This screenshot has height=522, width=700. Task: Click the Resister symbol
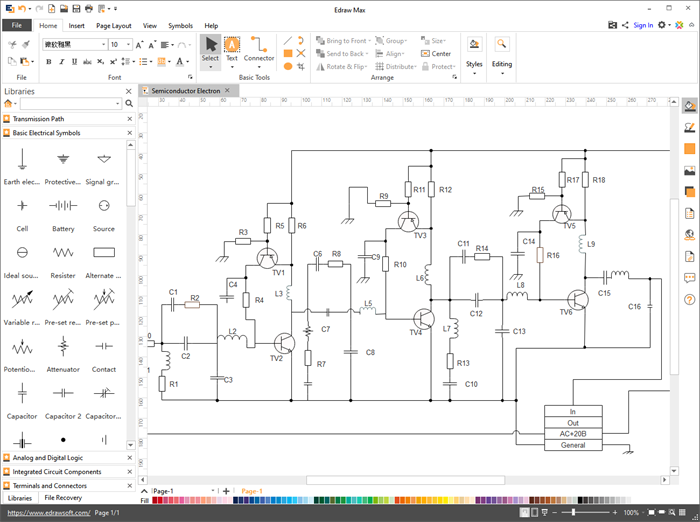coord(63,252)
